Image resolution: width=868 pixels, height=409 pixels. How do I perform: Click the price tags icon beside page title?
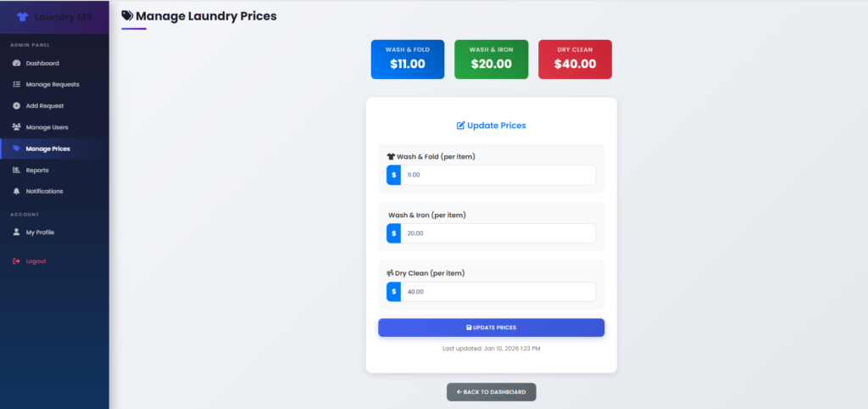pos(127,15)
